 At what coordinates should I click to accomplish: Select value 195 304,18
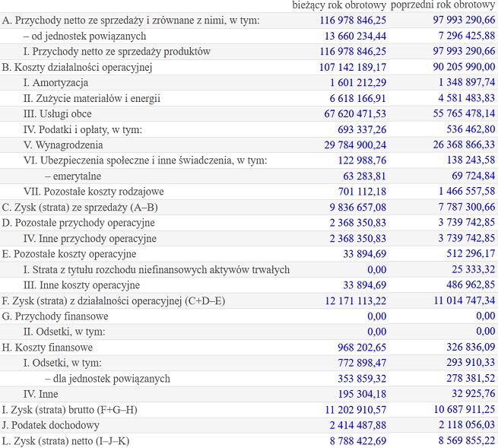click(x=362, y=394)
